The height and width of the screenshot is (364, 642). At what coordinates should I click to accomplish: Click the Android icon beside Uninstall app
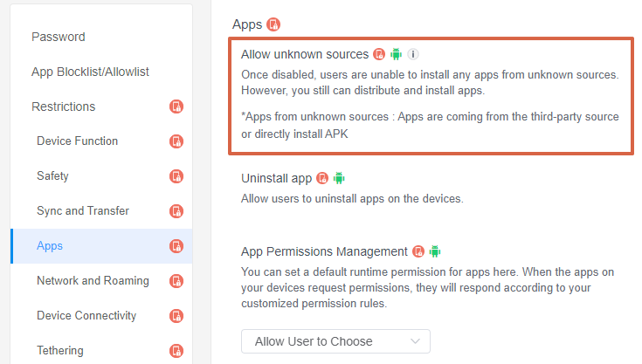[339, 178]
